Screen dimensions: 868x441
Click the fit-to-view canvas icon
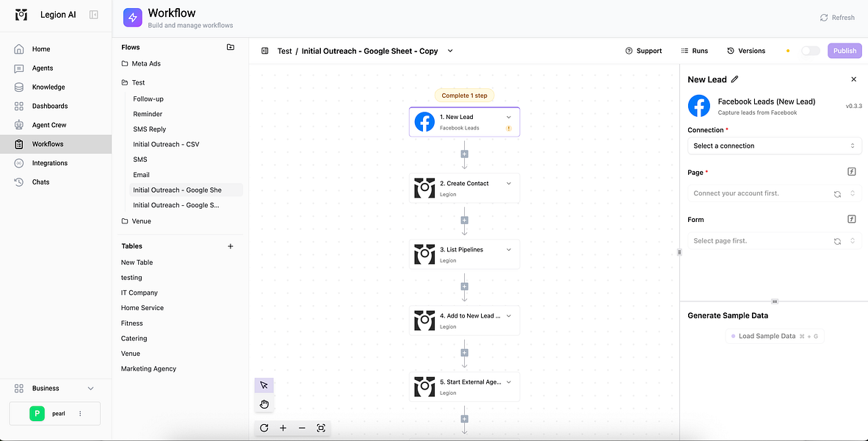coord(320,428)
